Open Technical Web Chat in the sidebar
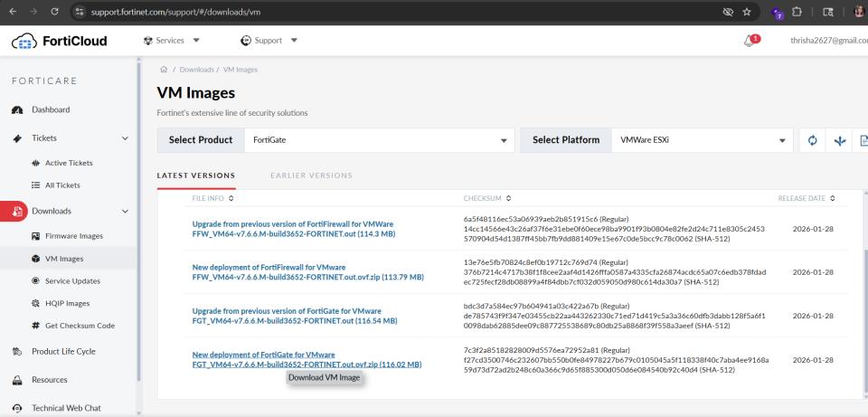This screenshot has height=417, width=868. pos(66,408)
